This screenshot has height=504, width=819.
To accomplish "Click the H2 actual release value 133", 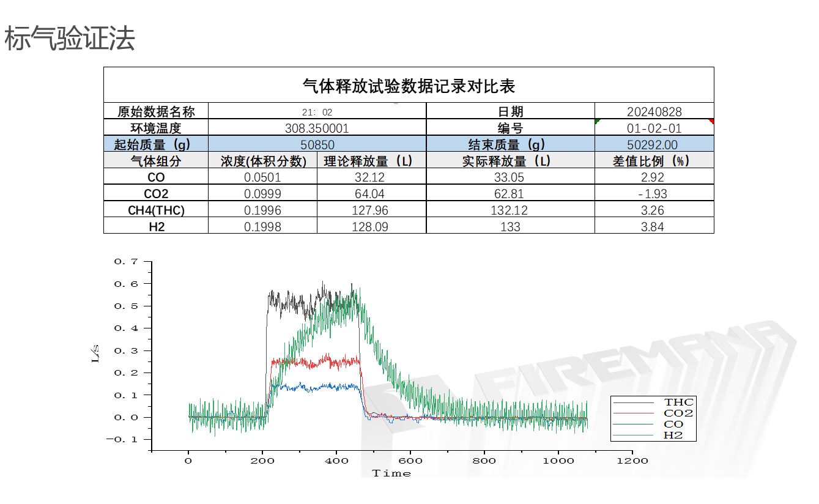I will pyautogui.click(x=510, y=227).
